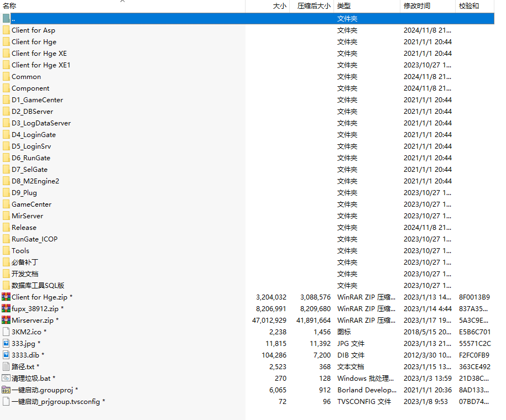The width and height of the screenshot is (506, 420).
Task: Click the 3KM2.ico file icon
Action: click(6, 332)
